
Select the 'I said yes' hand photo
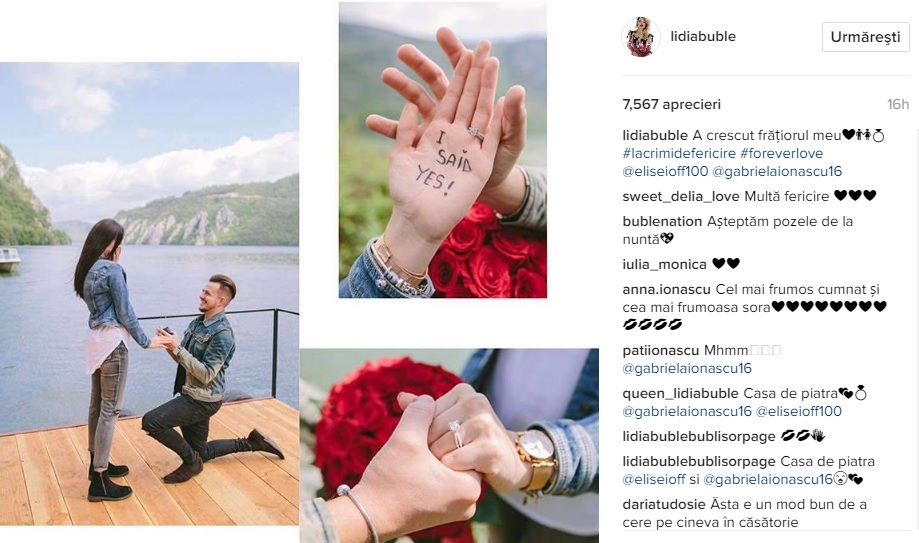point(443,150)
